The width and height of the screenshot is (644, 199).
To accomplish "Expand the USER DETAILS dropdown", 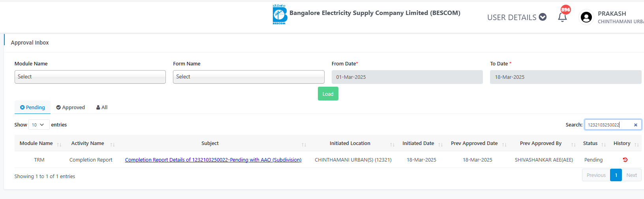I will (516, 17).
